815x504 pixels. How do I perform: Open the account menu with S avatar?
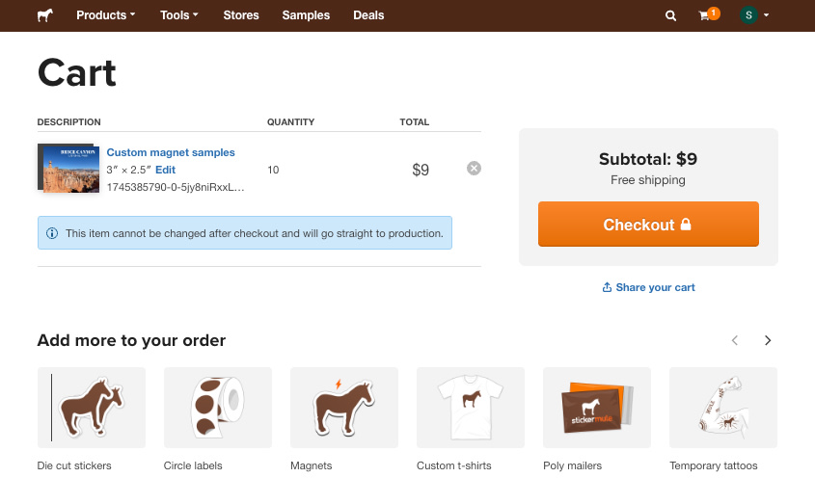tap(753, 15)
